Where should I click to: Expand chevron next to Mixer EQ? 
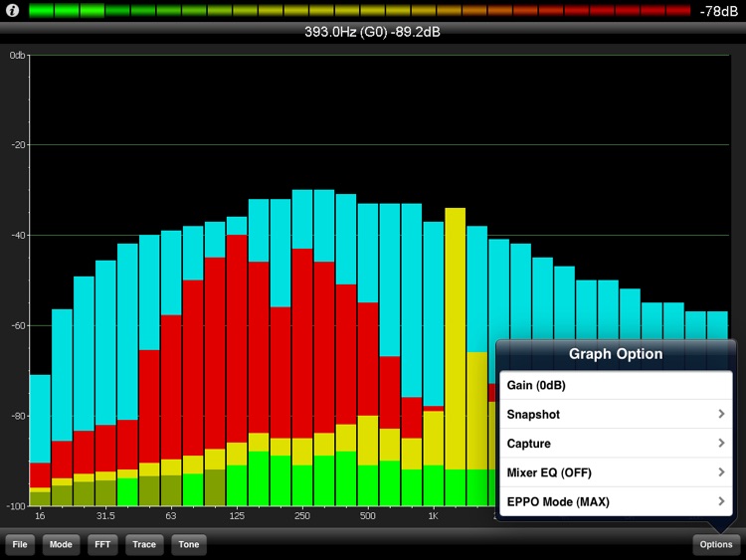coord(721,472)
